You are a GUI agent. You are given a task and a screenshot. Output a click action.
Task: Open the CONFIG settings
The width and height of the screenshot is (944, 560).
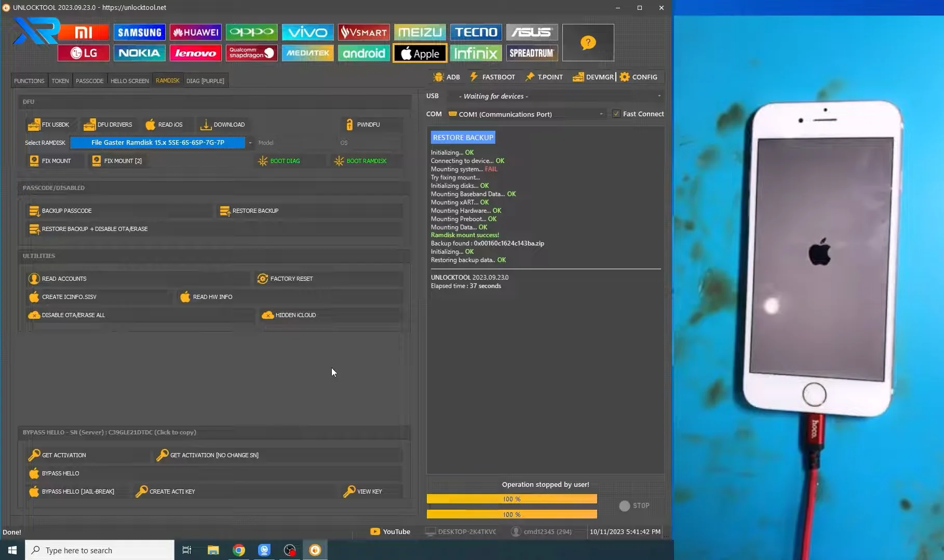[x=638, y=77]
